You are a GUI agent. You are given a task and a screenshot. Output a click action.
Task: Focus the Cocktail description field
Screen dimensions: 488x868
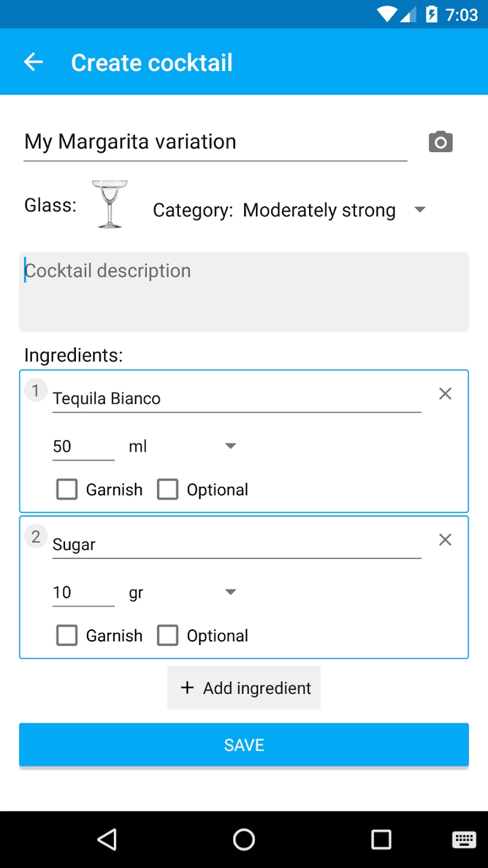pos(244,292)
